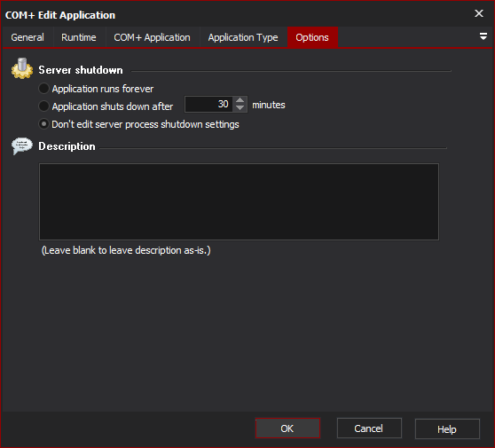This screenshot has width=495, height=448.
Task: Select Don't edit server process shutdown settings
Action: coord(138,124)
